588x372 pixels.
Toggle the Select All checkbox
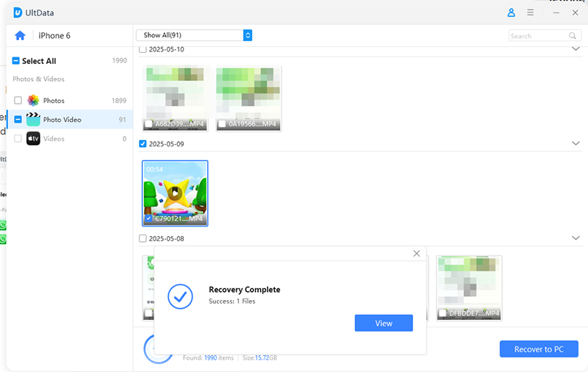[16, 61]
